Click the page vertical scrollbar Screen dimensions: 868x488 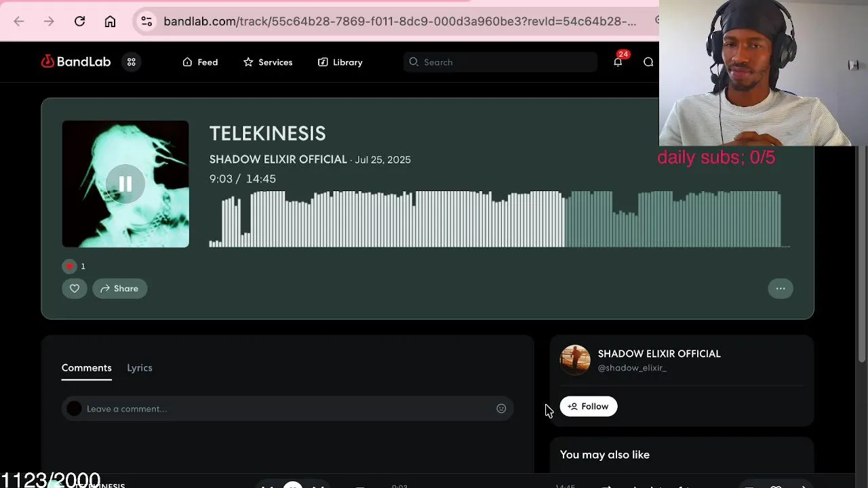(x=862, y=254)
